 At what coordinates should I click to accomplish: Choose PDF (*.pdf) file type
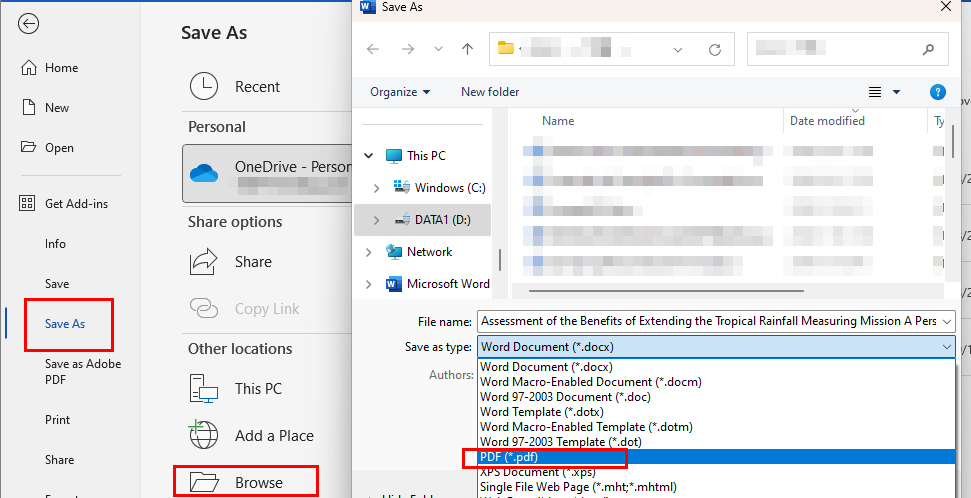pyautogui.click(x=716, y=456)
